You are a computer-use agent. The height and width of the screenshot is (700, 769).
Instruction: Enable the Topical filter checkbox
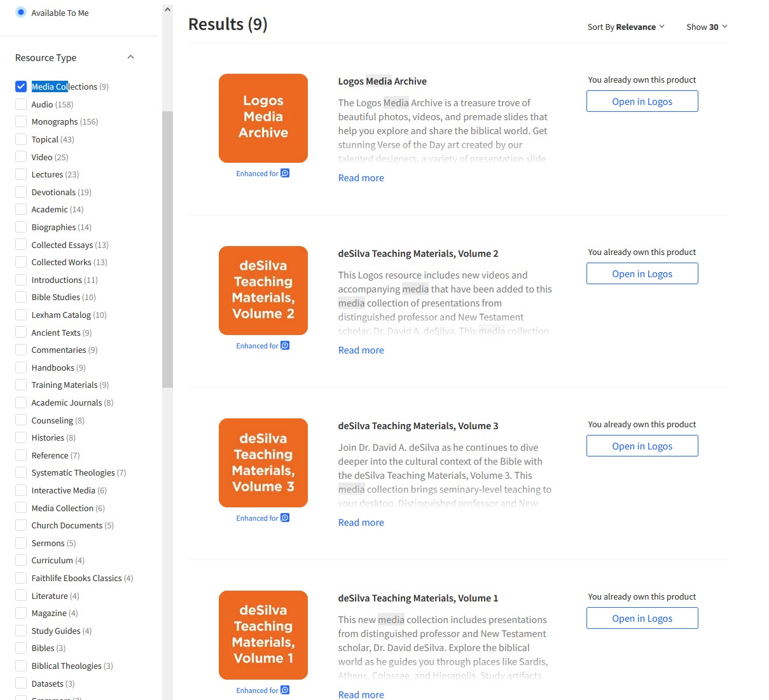(21, 139)
